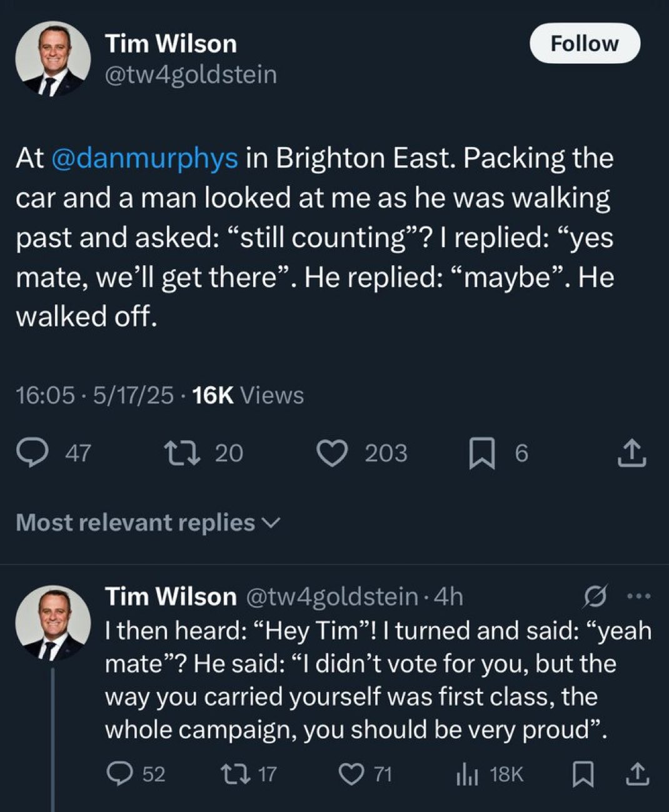Open the @danmurphys mention link
669x812 pixels.
pyautogui.click(x=143, y=158)
